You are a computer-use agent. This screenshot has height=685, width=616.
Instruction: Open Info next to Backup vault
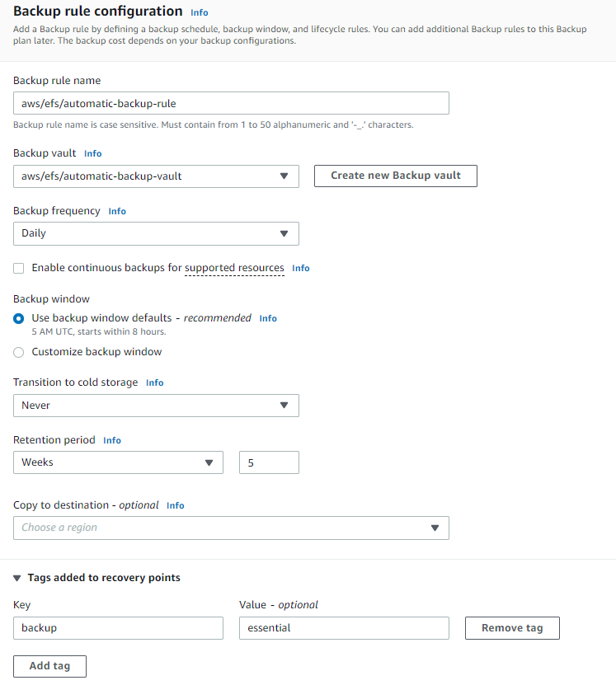tap(92, 153)
